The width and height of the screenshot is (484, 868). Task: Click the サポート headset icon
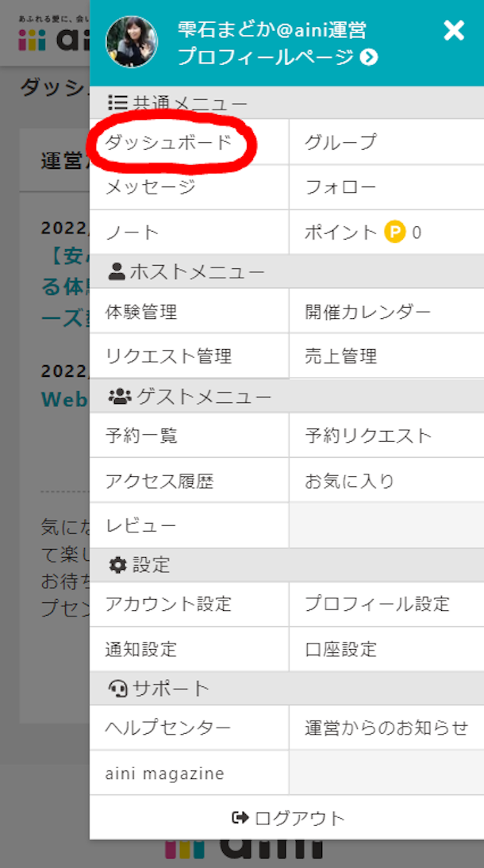coord(118,689)
